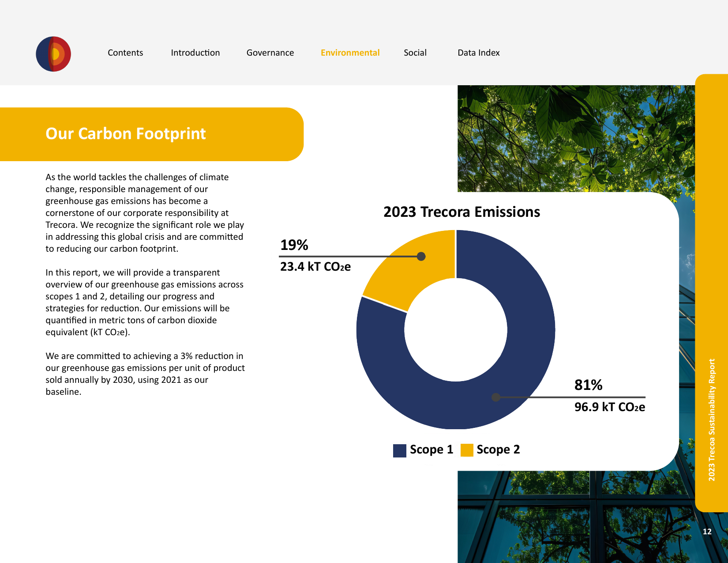Click the page number 12
This screenshot has width=728, height=563.
click(707, 532)
